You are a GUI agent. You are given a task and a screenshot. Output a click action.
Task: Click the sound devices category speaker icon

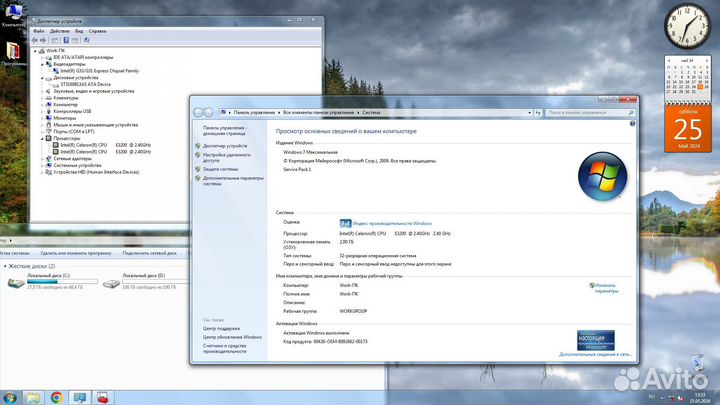point(49,91)
